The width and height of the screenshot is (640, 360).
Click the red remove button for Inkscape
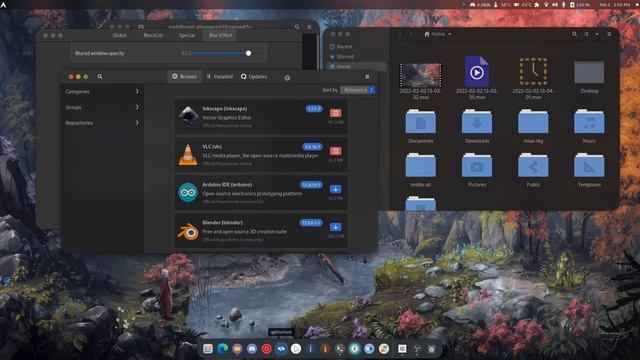click(x=336, y=113)
